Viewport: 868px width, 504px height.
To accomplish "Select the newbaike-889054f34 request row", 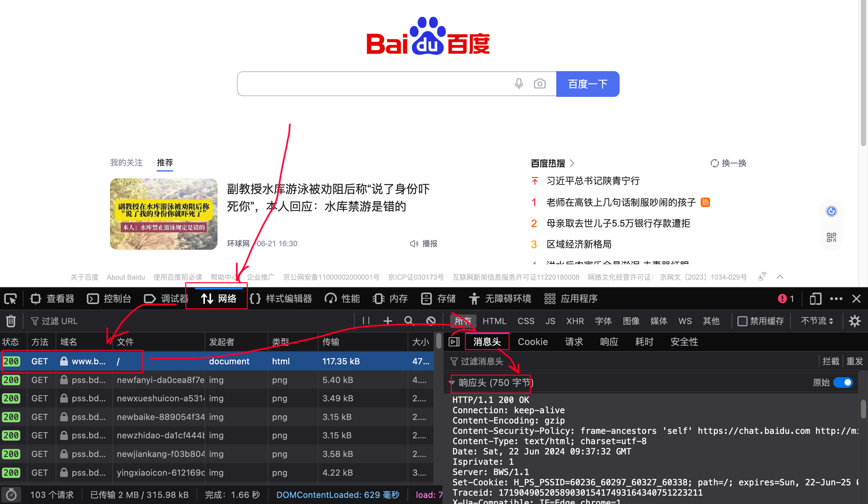I will [x=217, y=417].
